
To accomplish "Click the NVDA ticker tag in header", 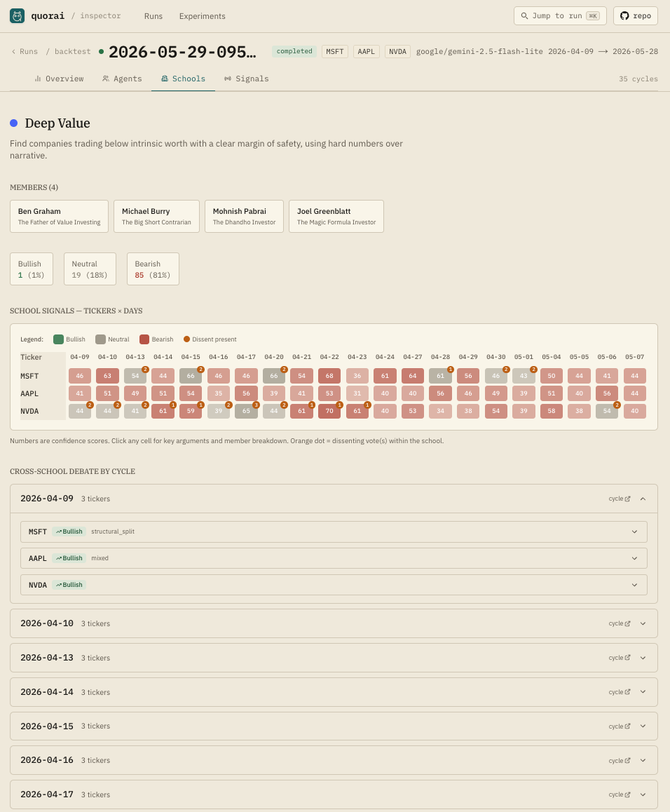I will 397,51.
